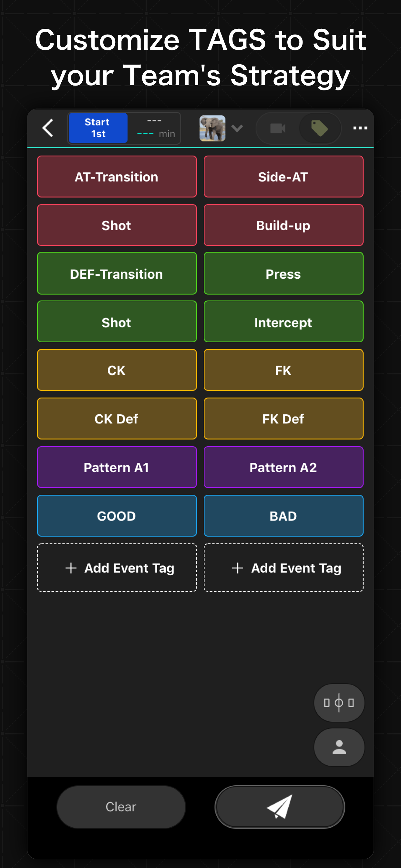Click the minutes timer display

155,129
